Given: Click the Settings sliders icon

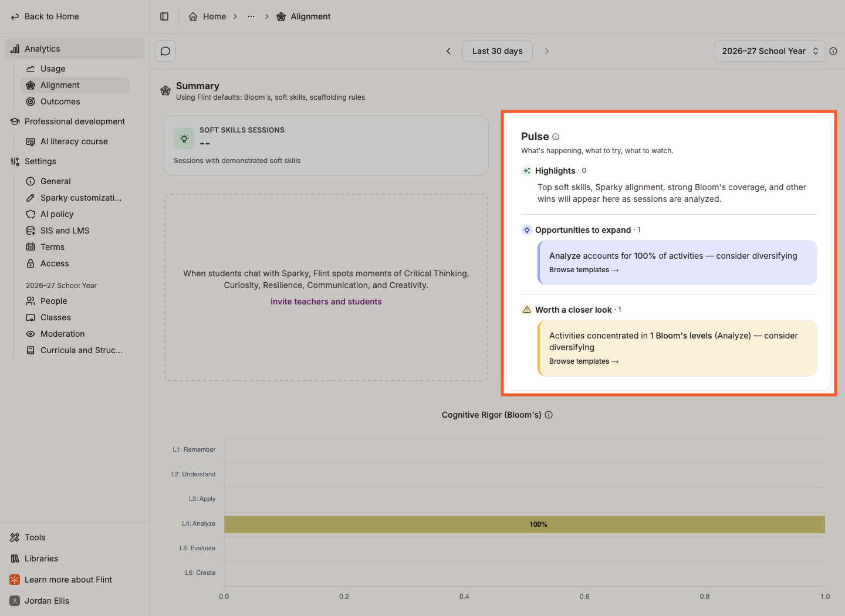Looking at the screenshot, I should (15, 161).
